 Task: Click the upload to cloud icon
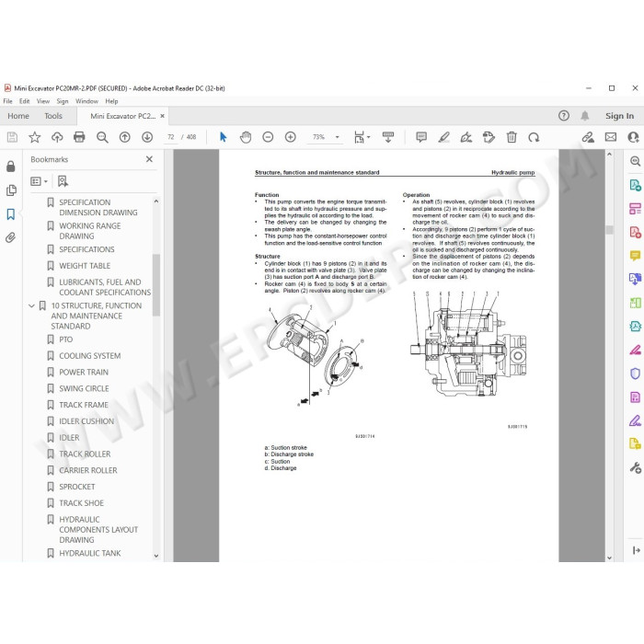click(57, 137)
